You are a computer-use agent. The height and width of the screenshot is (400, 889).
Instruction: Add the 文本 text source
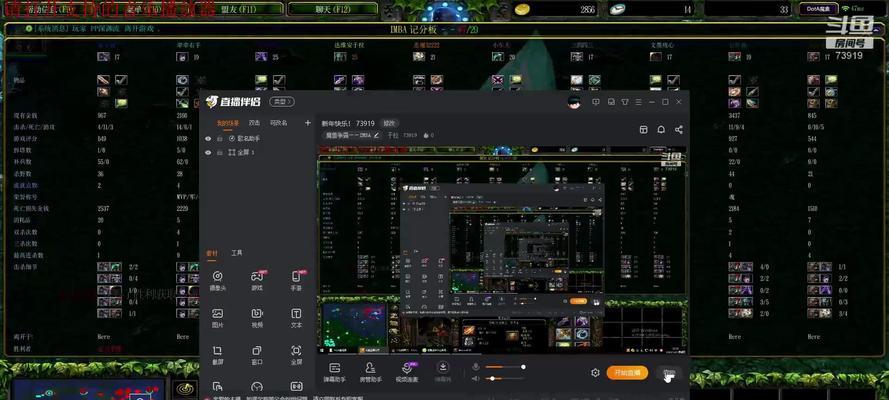coord(296,317)
